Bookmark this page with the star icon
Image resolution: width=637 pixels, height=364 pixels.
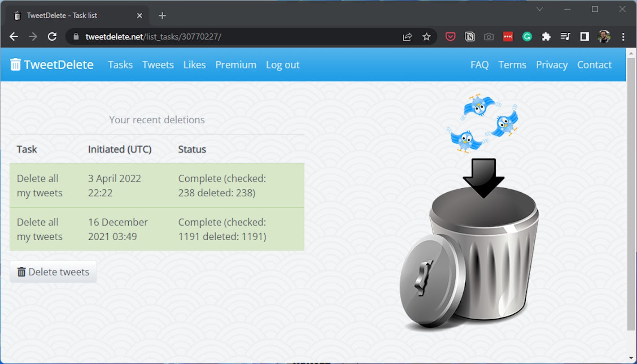426,37
